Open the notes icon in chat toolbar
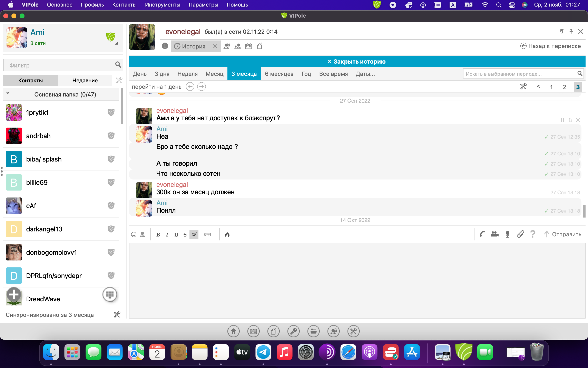This screenshot has width=588, height=368. [x=259, y=46]
